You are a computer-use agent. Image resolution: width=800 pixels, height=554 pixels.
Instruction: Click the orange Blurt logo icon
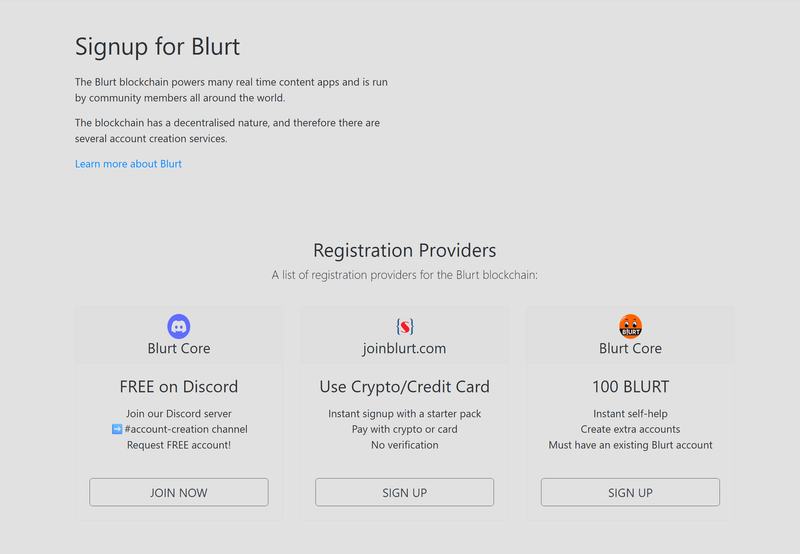(x=630, y=326)
